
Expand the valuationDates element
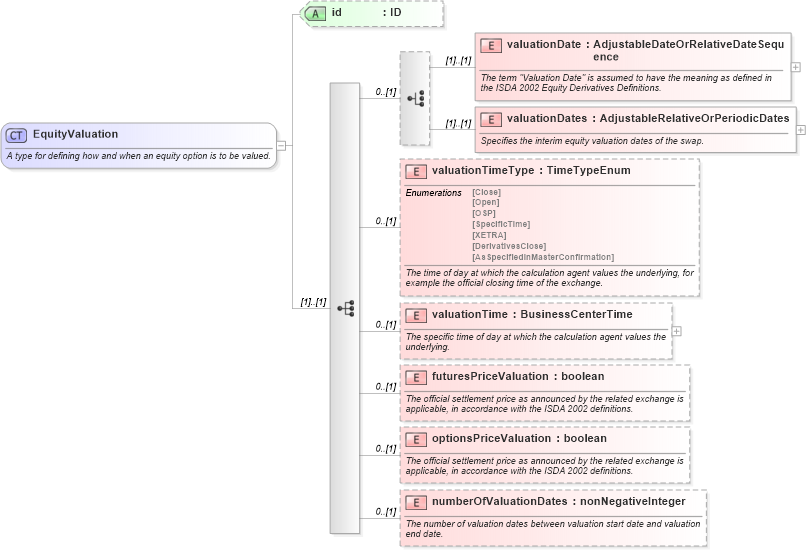pos(801,130)
